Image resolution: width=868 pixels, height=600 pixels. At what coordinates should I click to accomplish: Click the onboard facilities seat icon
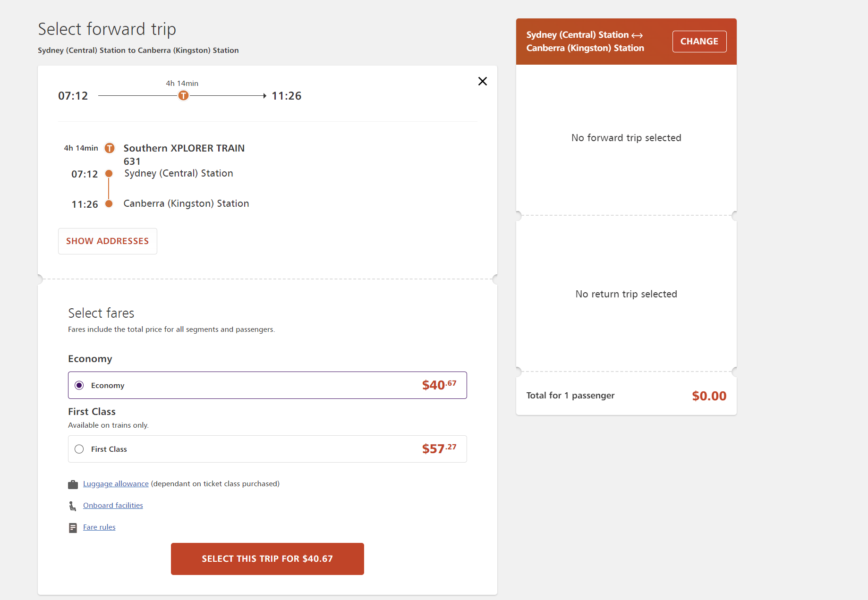coord(73,506)
